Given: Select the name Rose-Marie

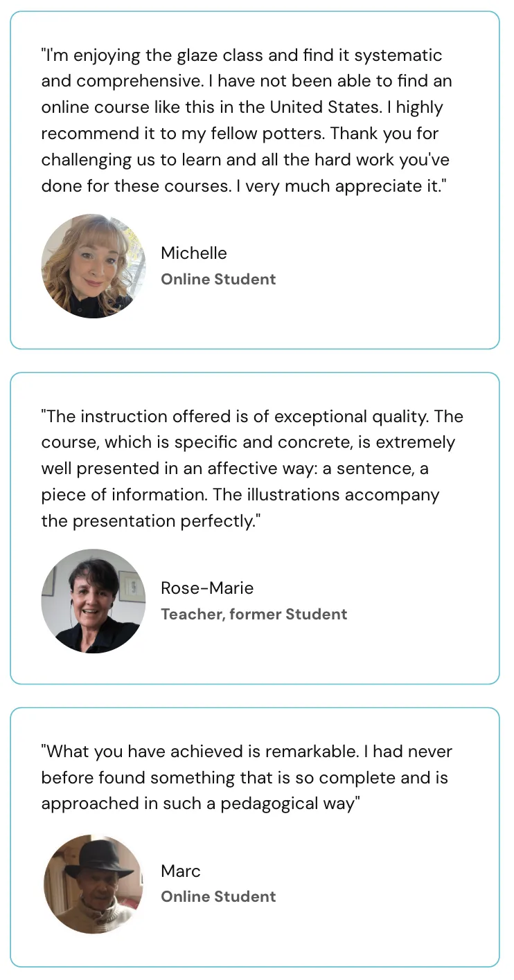Looking at the screenshot, I should [x=207, y=588].
